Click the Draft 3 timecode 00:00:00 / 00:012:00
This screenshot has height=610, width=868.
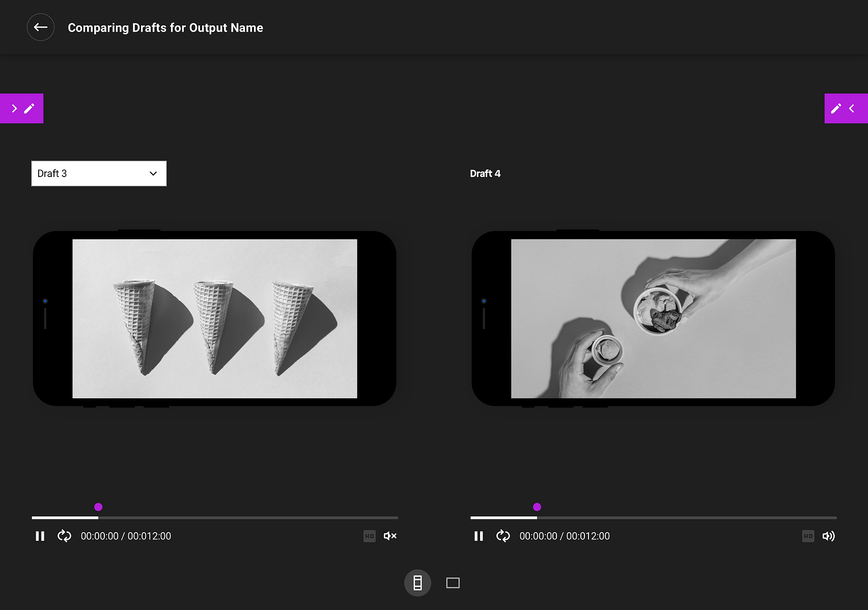point(126,536)
